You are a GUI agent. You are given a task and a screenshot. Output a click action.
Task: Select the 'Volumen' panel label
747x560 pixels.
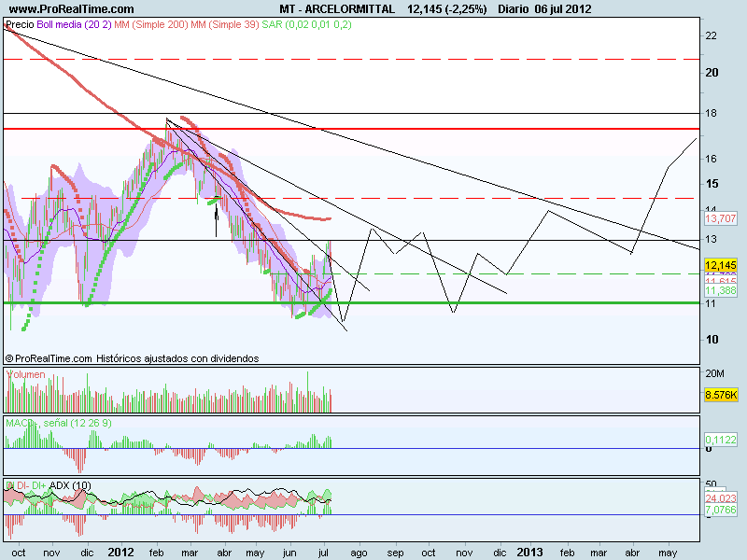26,375
